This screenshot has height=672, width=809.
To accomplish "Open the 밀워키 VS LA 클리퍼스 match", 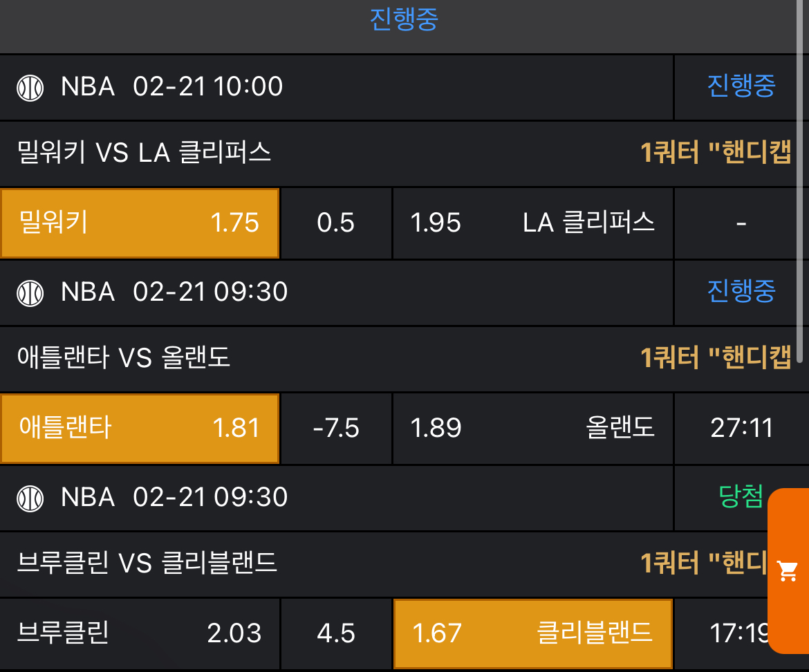I will (144, 153).
